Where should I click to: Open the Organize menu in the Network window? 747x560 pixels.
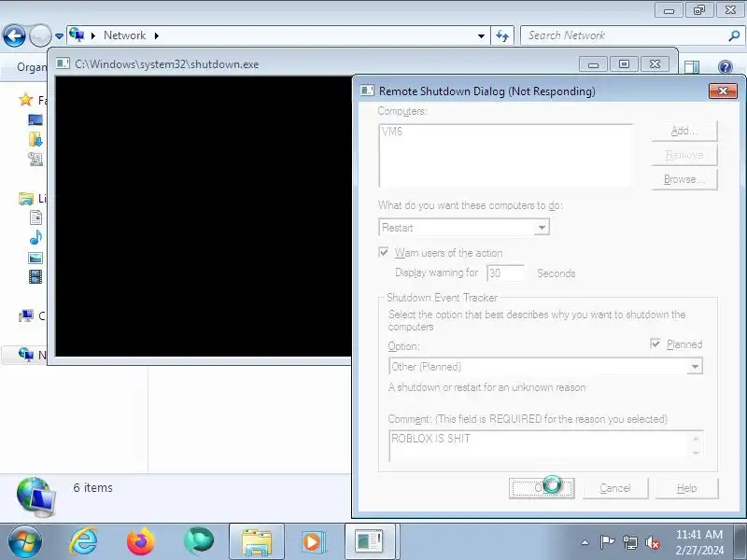pos(32,67)
